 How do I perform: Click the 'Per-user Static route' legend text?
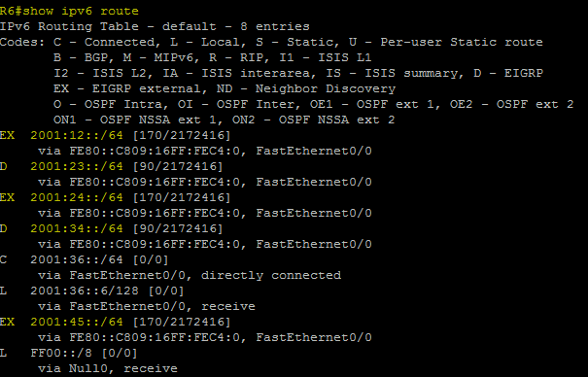[x=462, y=42]
